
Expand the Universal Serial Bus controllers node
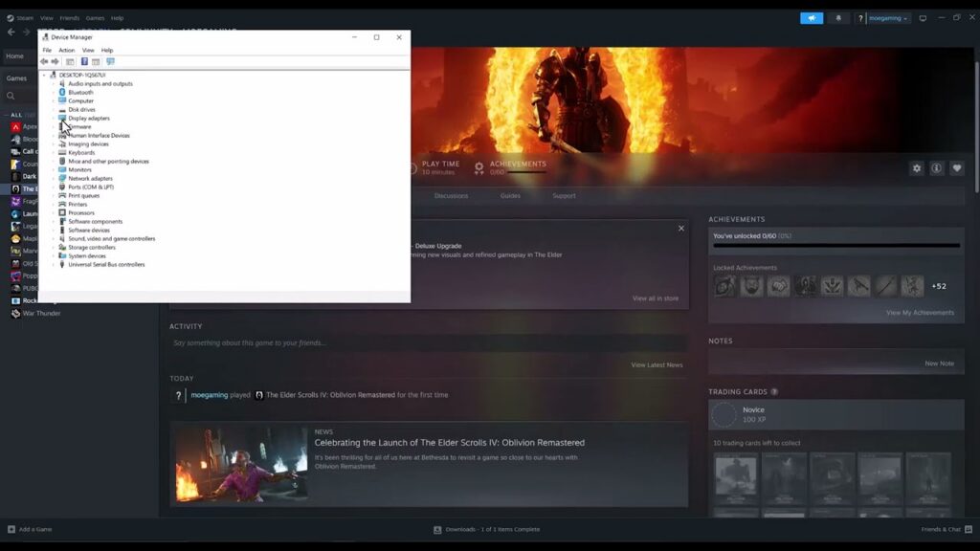coord(54,265)
